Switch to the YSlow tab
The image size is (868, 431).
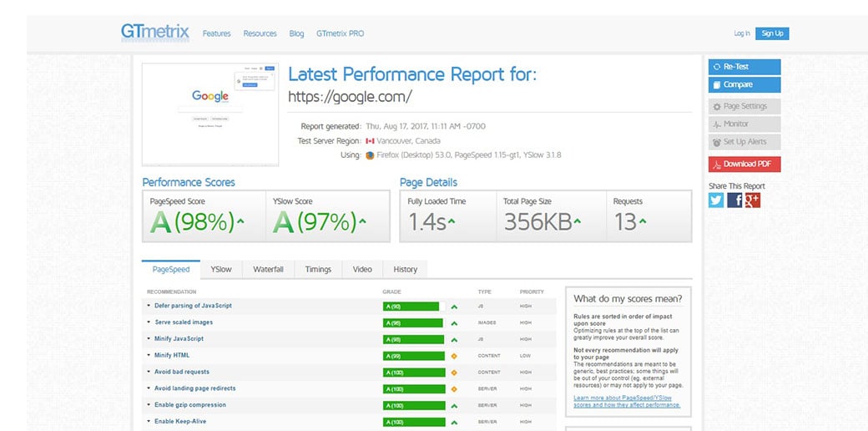221,269
